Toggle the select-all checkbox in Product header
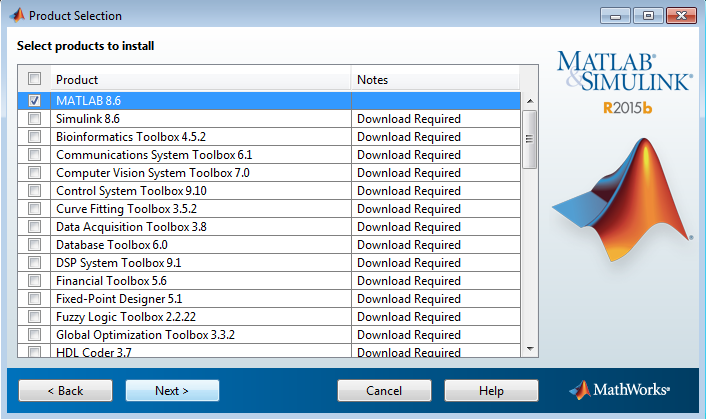The image size is (706, 419). [34, 79]
